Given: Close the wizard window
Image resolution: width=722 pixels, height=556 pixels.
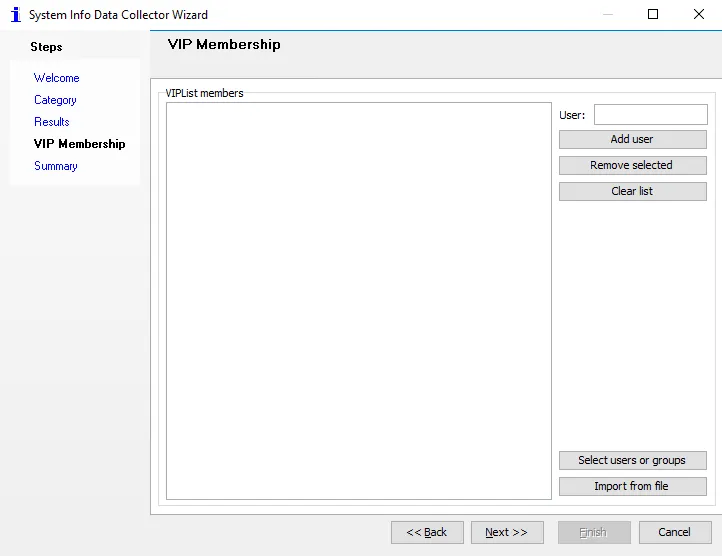Looking at the screenshot, I should [x=699, y=14].
